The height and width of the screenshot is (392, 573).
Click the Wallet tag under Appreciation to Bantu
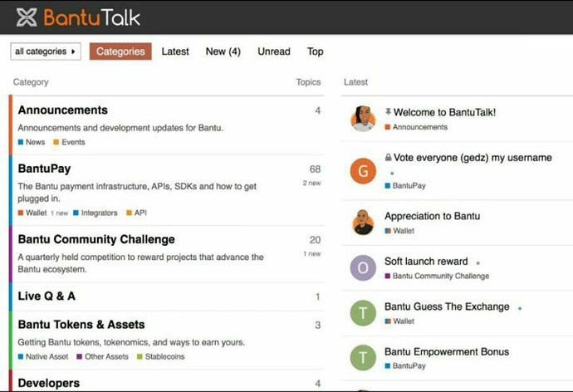399,231
